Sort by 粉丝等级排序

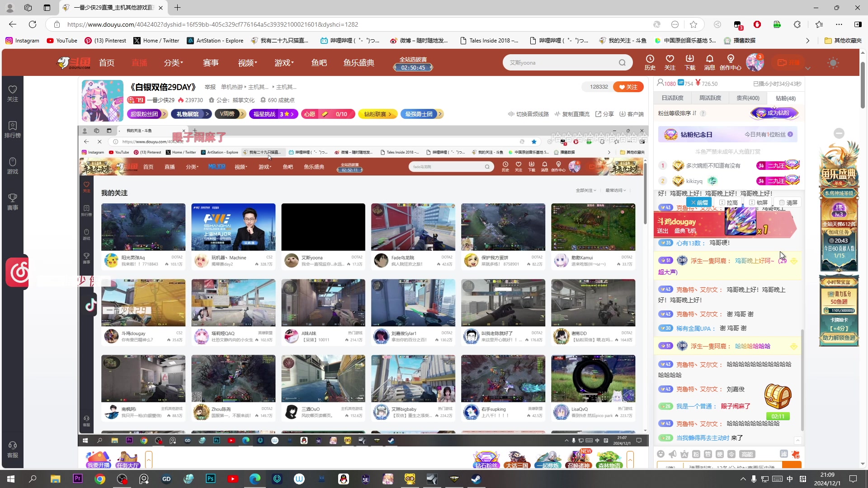click(x=677, y=113)
